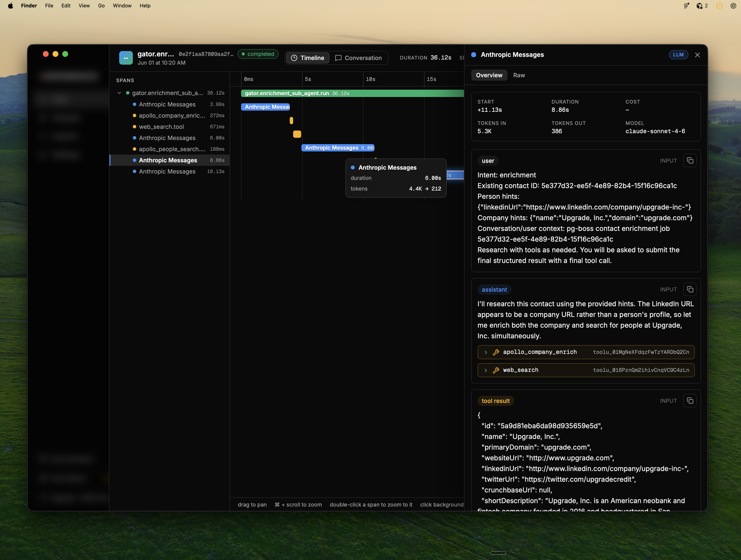This screenshot has width=741, height=560.
Task: Switch to the Conversation view
Action: 358,58
